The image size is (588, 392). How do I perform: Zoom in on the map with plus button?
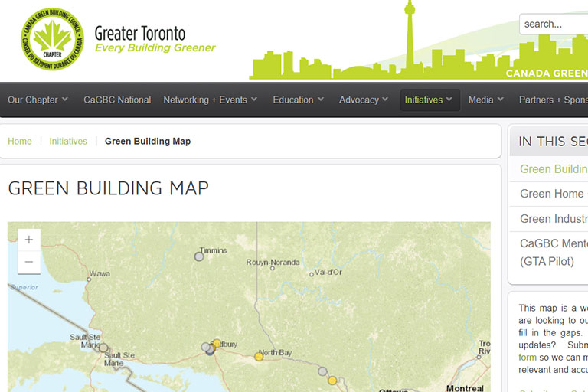pyautogui.click(x=29, y=240)
